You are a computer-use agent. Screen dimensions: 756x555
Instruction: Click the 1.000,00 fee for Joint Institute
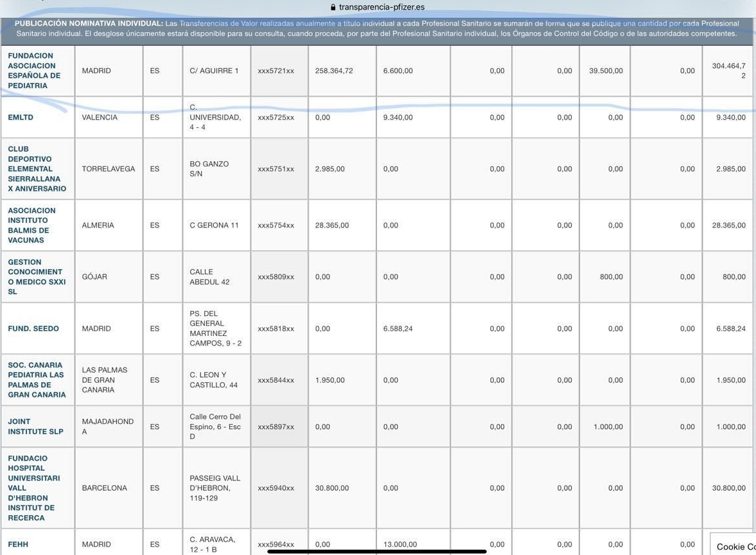point(608,427)
